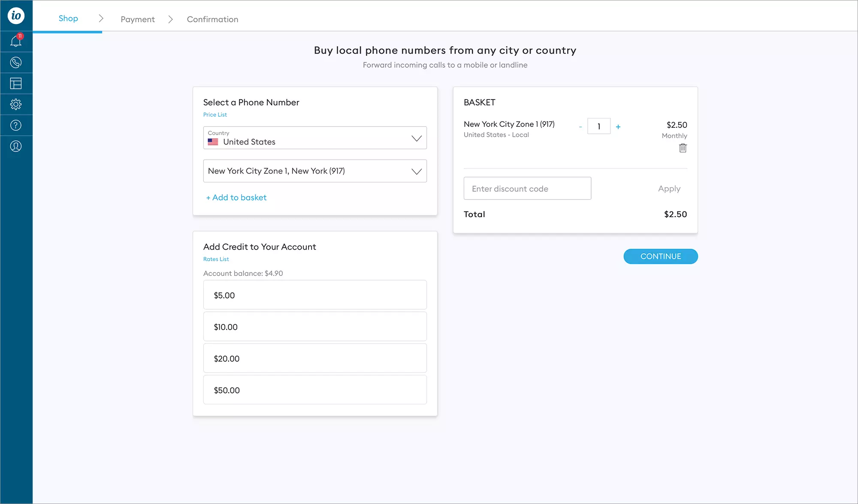
Task: Open the settings gear icon
Action: 16,104
